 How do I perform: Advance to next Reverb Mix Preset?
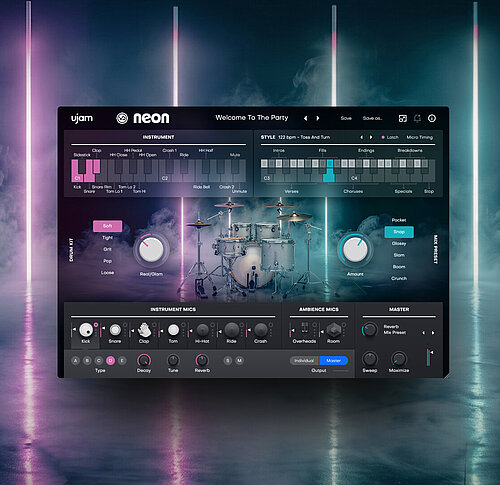tap(433, 333)
